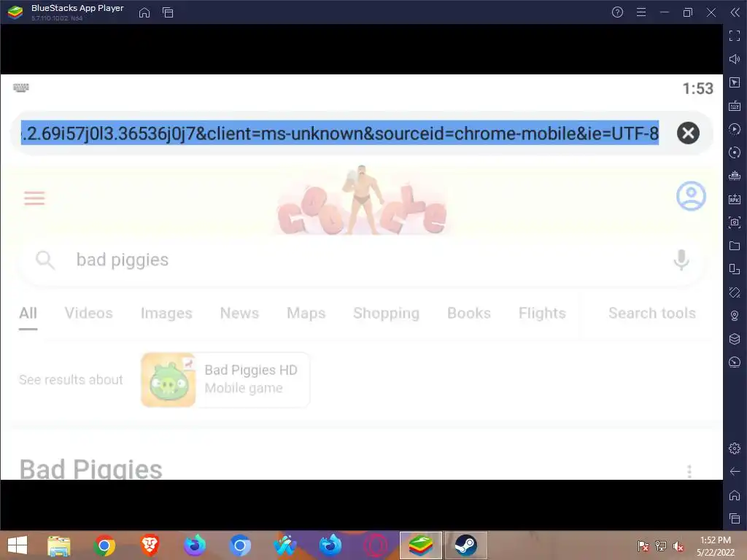The image size is (747, 560).
Task: Open File Explorer from the taskbar
Action: point(59,545)
